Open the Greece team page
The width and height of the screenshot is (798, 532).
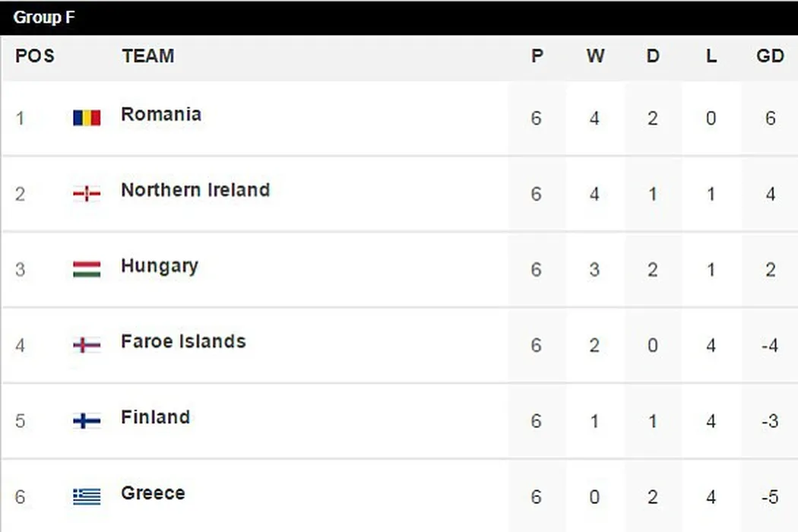coord(153,493)
